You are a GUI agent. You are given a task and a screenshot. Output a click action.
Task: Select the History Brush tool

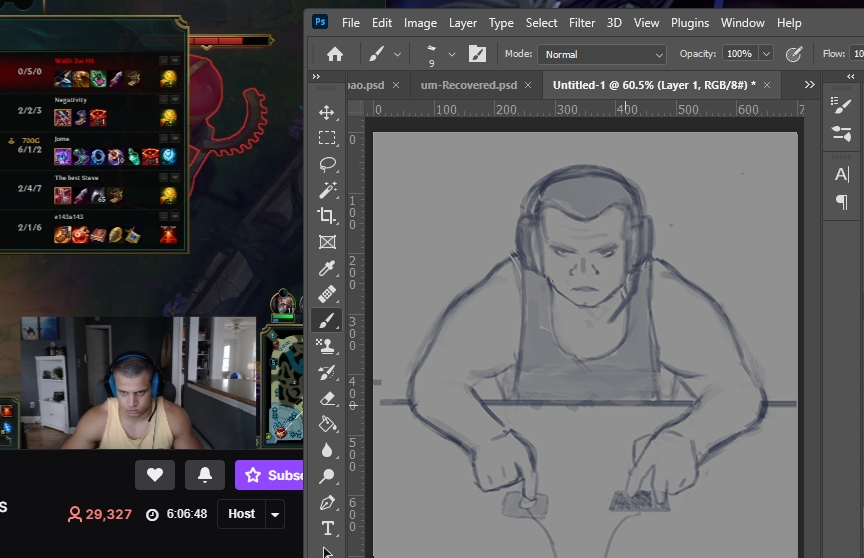tap(327, 372)
